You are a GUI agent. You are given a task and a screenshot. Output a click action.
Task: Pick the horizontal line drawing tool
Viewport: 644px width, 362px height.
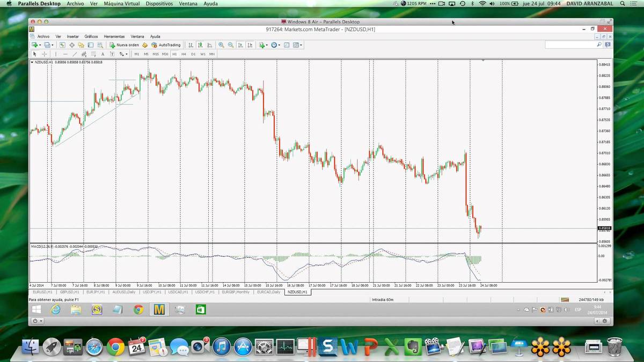(x=65, y=54)
